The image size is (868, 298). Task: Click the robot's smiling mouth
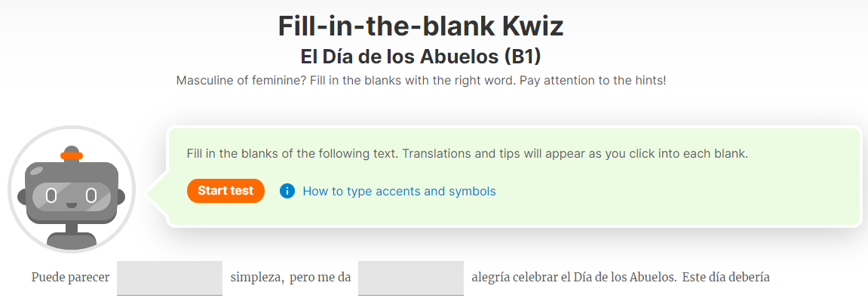pos(72,205)
